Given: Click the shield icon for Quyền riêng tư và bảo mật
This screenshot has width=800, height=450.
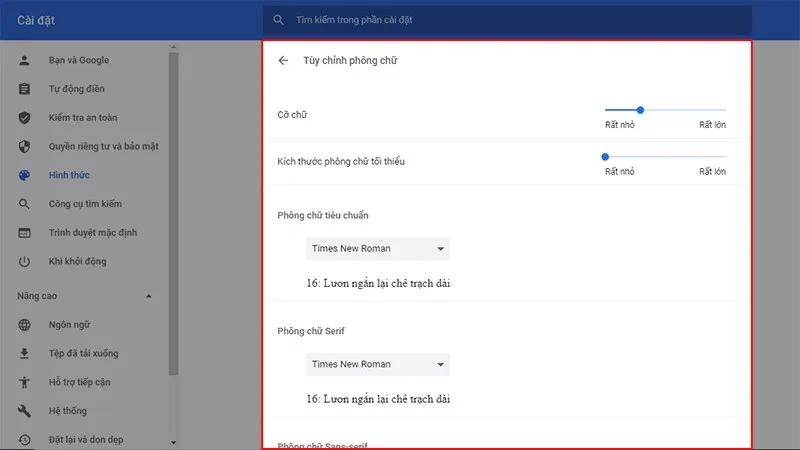Looking at the screenshot, I should click(x=24, y=146).
